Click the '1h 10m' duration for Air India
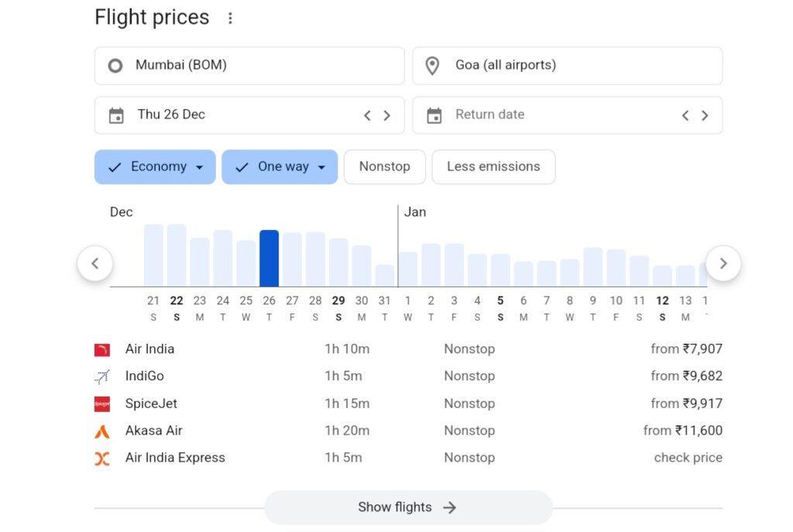793x532 pixels. point(347,349)
